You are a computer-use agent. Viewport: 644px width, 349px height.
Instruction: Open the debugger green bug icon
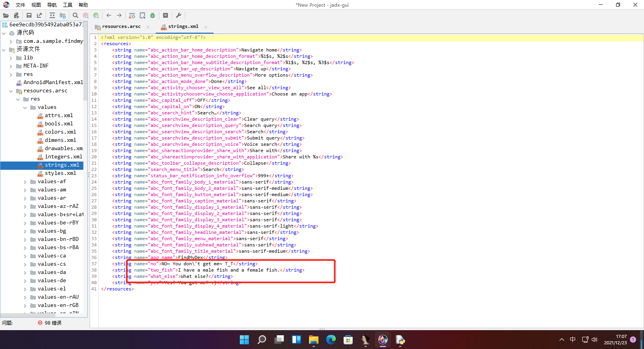(x=153, y=15)
